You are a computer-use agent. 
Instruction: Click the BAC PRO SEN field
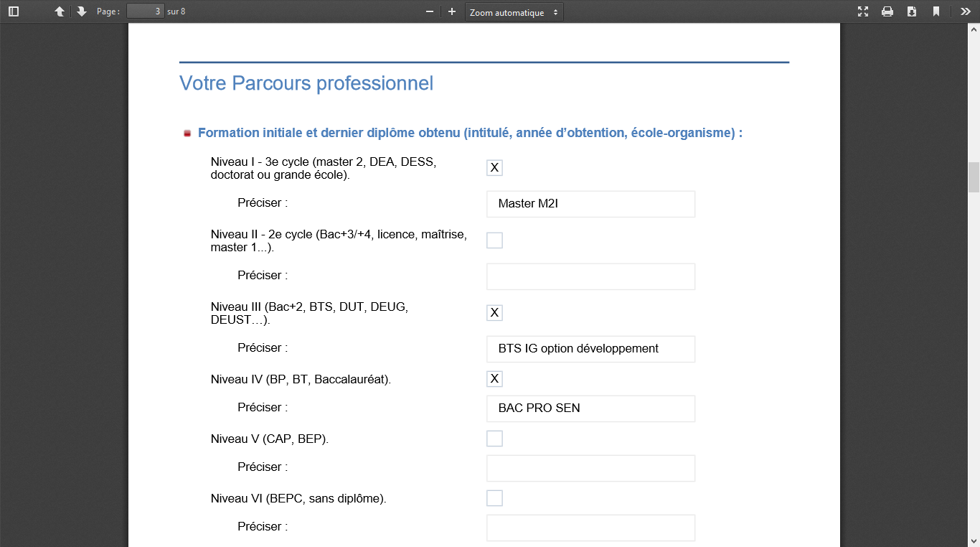(591, 408)
